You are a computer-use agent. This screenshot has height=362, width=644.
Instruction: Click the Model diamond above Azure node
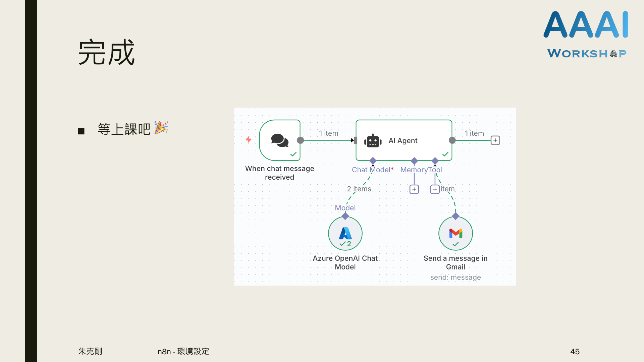click(x=345, y=216)
